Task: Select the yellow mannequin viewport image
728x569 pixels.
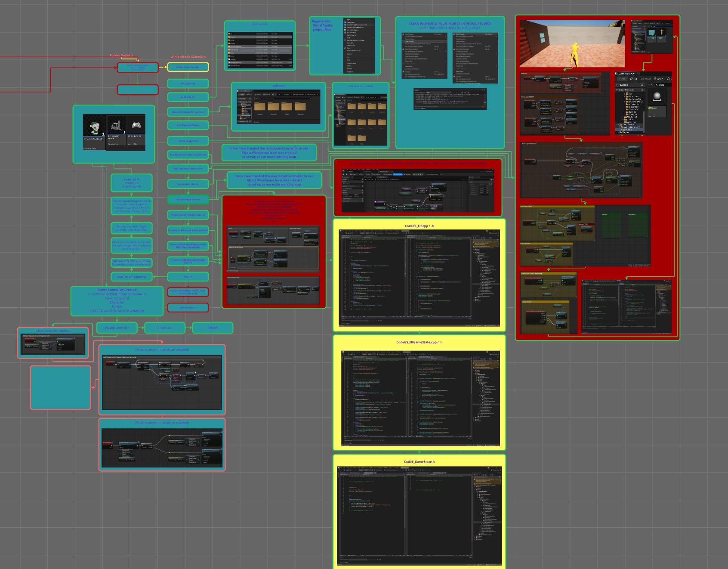Action: click(572, 43)
